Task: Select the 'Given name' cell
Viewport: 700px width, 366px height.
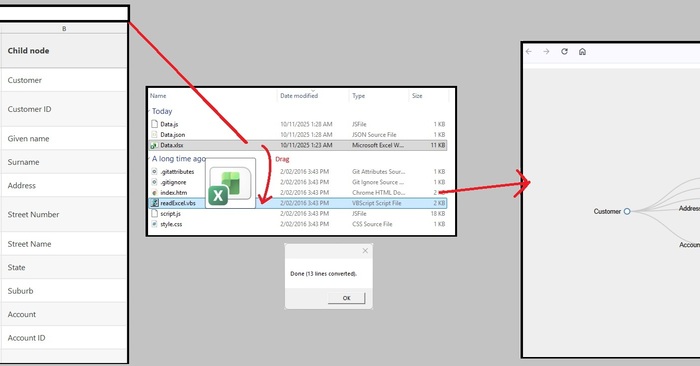Action: pos(64,139)
